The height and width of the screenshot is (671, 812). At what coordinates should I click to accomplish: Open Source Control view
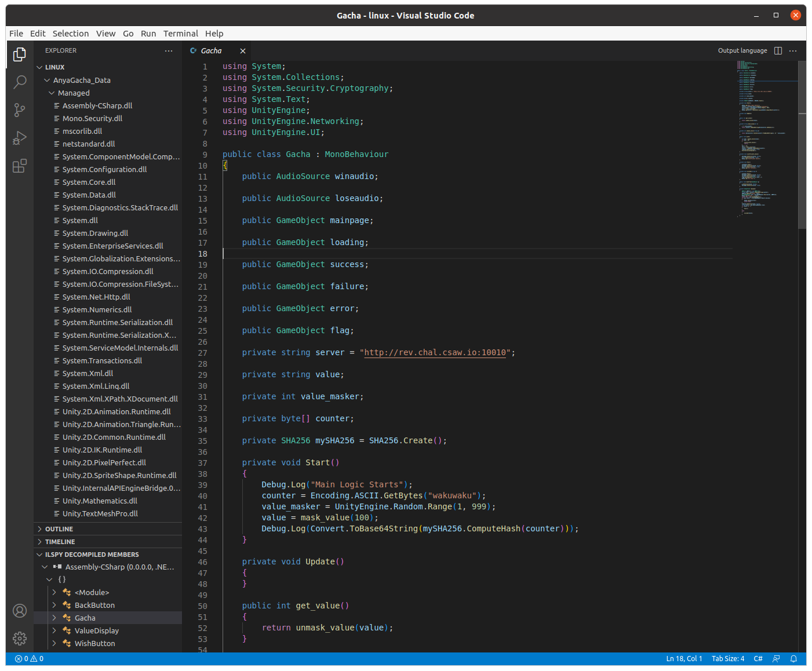pos(20,110)
